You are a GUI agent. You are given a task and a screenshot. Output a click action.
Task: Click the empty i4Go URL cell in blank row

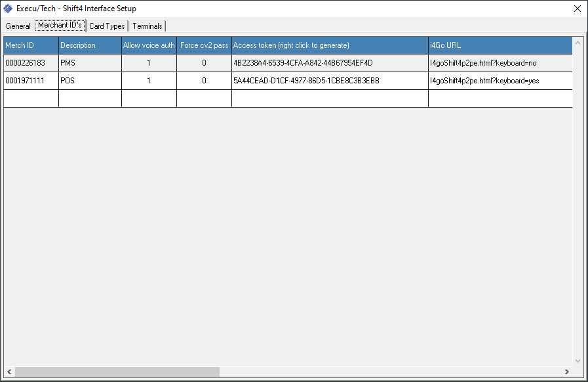(500, 98)
